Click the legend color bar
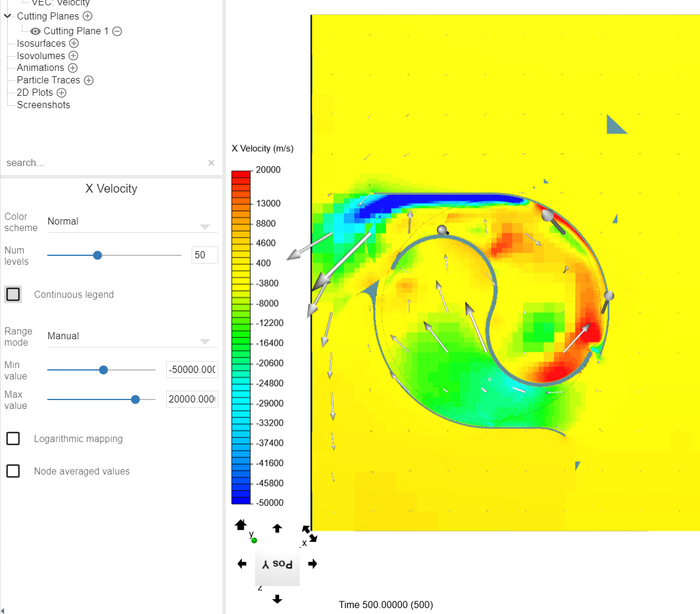Viewport: 700px width, 614px height. coord(241,337)
